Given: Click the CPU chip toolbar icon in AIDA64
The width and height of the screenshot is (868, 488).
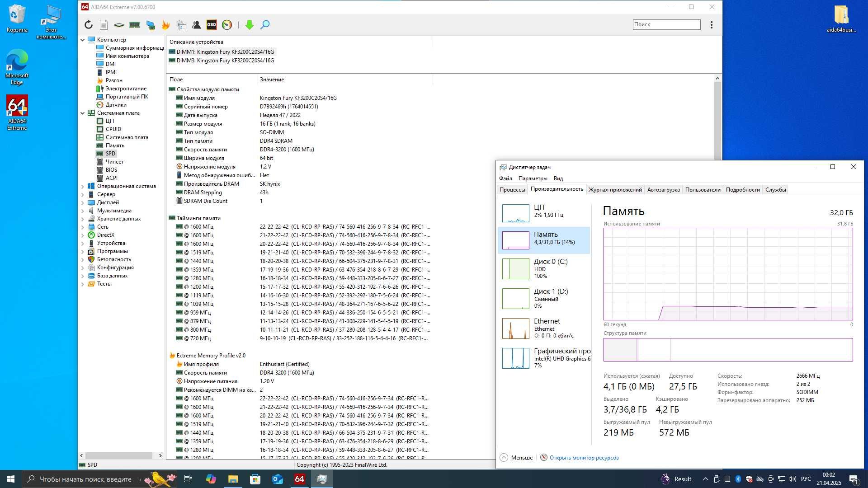Looking at the screenshot, I should pyautogui.click(x=119, y=25).
